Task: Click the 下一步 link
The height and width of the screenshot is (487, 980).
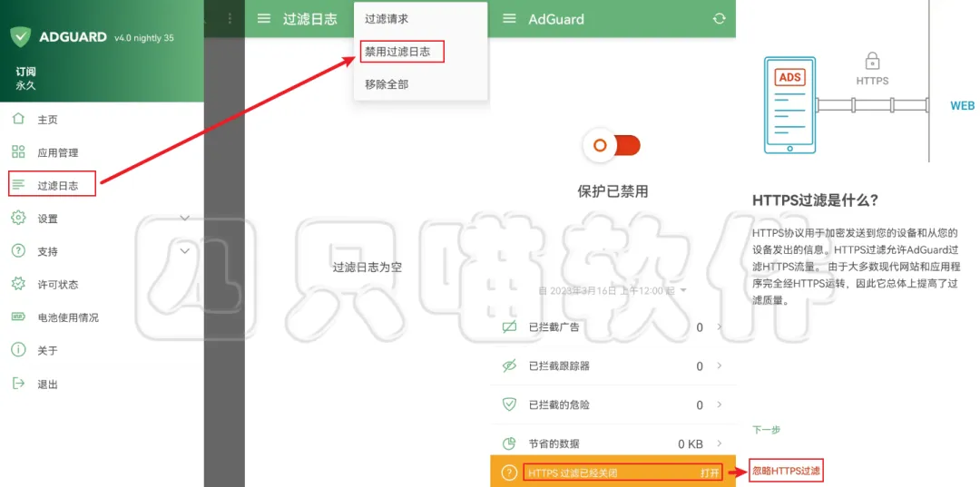Action: pyautogui.click(x=766, y=430)
